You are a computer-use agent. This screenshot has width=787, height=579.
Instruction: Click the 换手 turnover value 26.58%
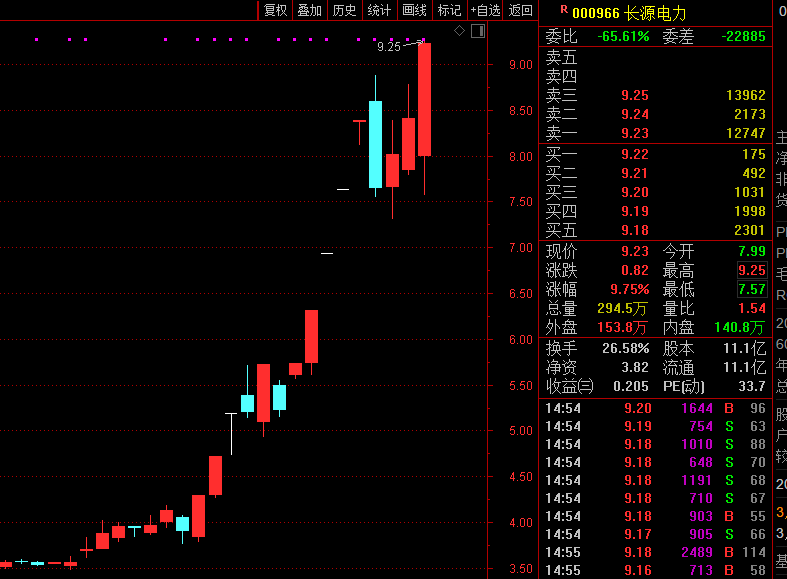coord(626,348)
